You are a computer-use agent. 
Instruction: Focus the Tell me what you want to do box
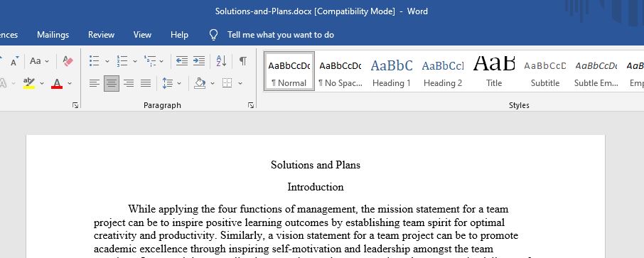[281, 35]
